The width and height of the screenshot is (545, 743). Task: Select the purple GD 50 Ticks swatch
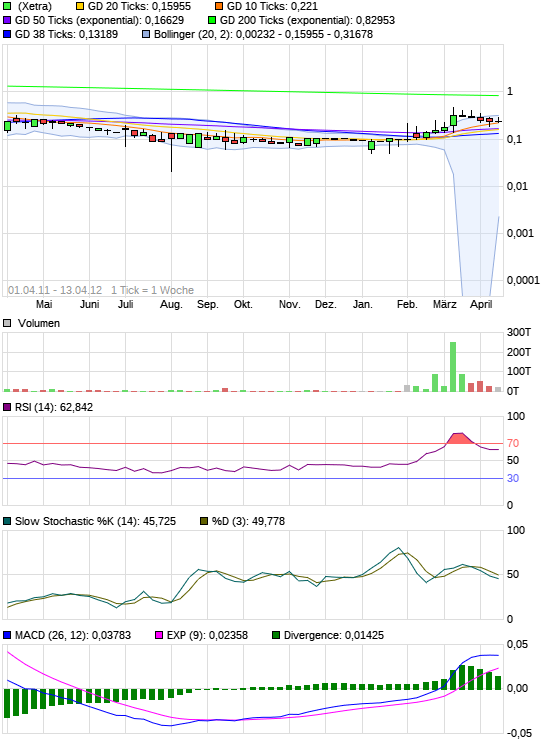(7, 20)
